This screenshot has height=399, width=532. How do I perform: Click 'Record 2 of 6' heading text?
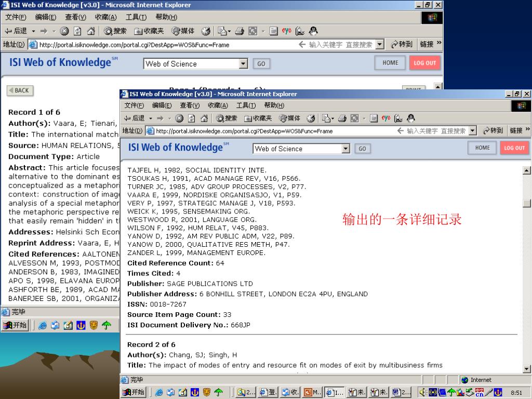coord(151,345)
